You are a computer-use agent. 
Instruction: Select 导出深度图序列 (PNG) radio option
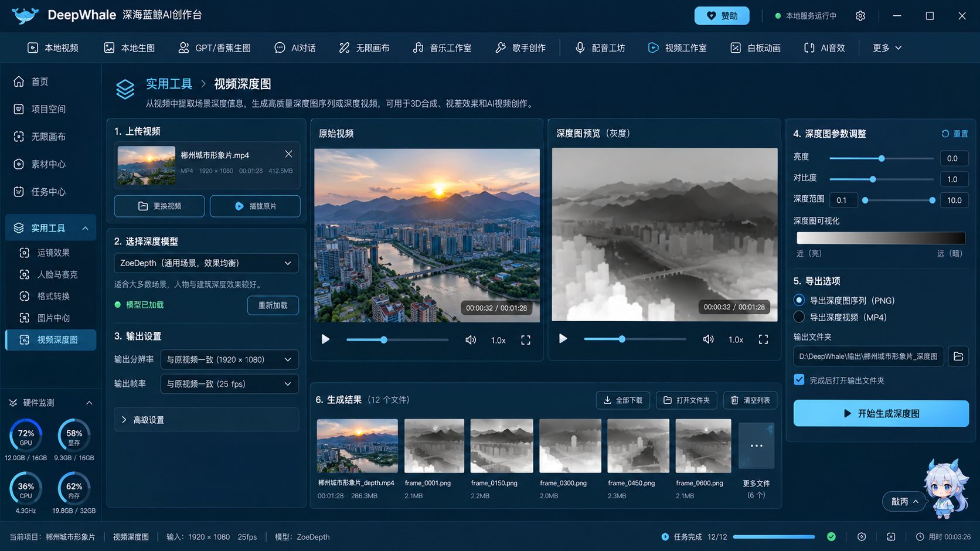799,300
